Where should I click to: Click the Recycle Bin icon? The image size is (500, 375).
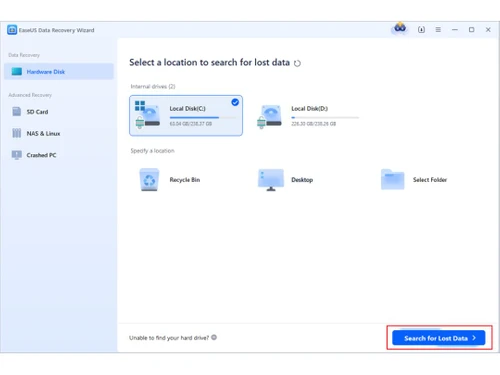point(149,180)
